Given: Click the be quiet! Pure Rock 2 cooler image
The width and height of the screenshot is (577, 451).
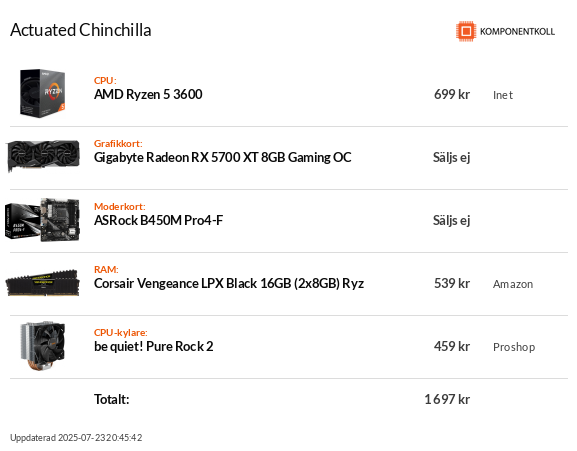Looking at the screenshot, I should pyautogui.click(x=43, y=346).
